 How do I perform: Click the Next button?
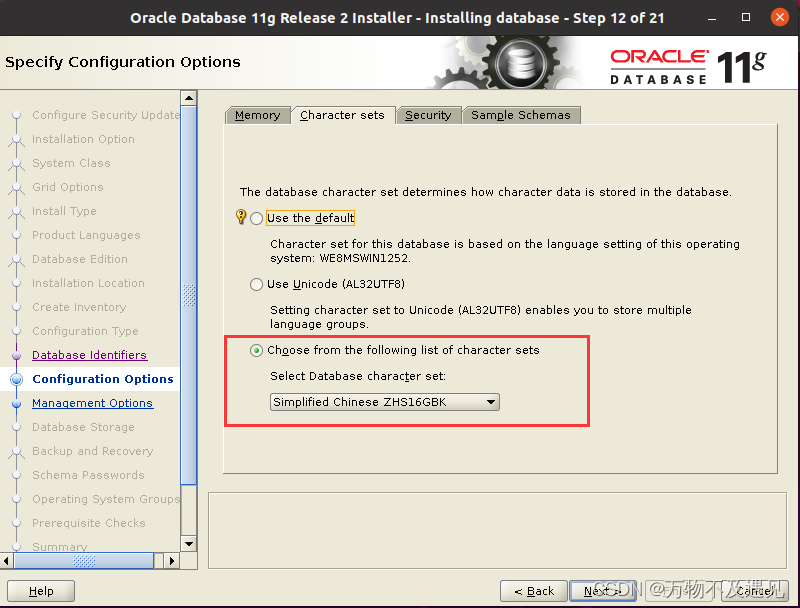click(x=603, y=591)
